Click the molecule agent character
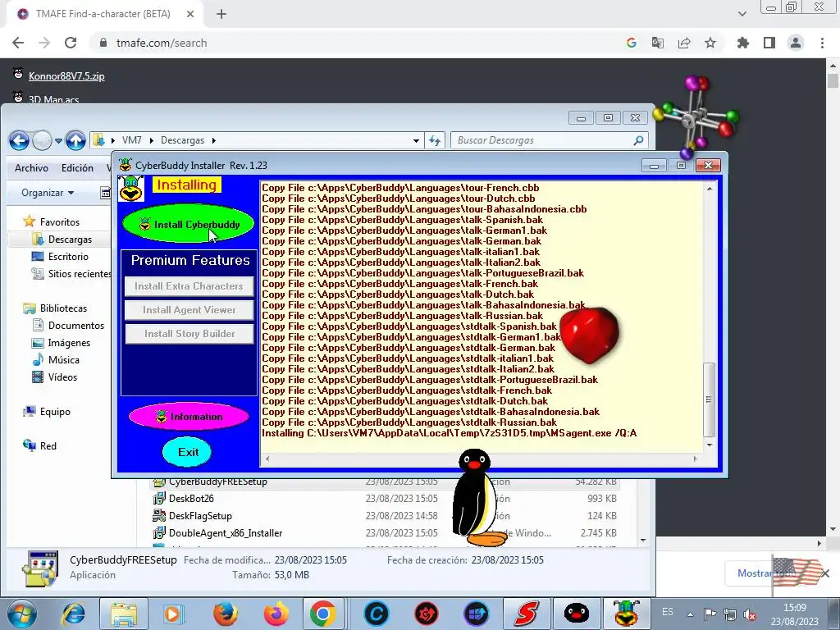 click(x=696, y=116)
